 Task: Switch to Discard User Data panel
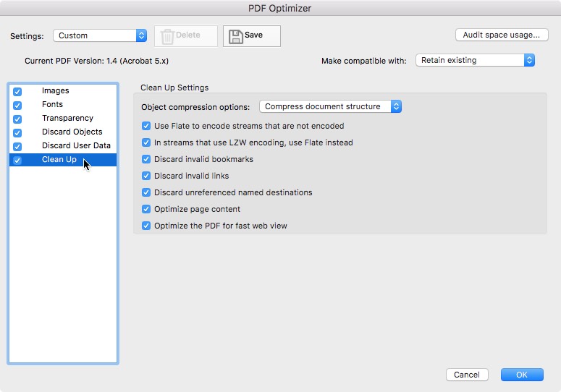76,145
